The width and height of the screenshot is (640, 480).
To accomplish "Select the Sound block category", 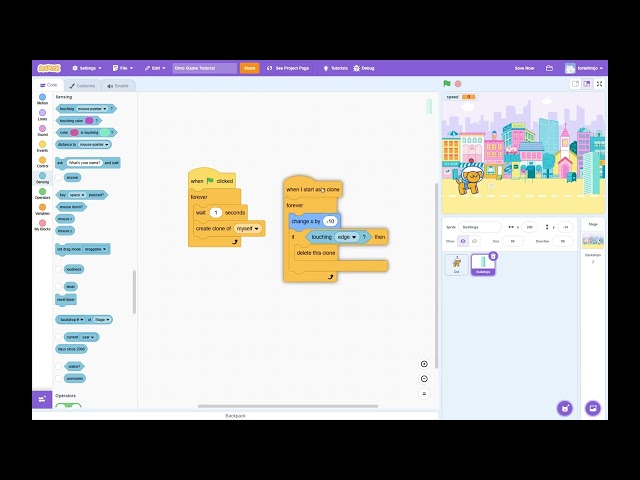I will pos(42,131).
